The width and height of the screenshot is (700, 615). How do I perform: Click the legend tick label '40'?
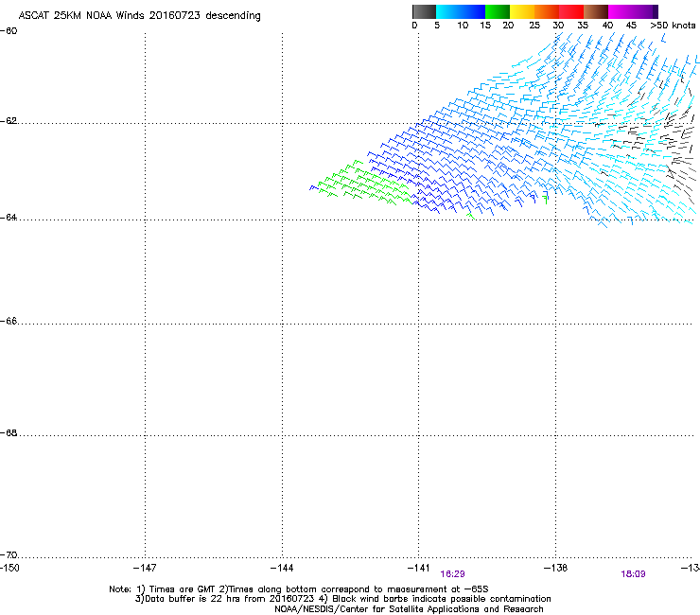click(608, 26)
